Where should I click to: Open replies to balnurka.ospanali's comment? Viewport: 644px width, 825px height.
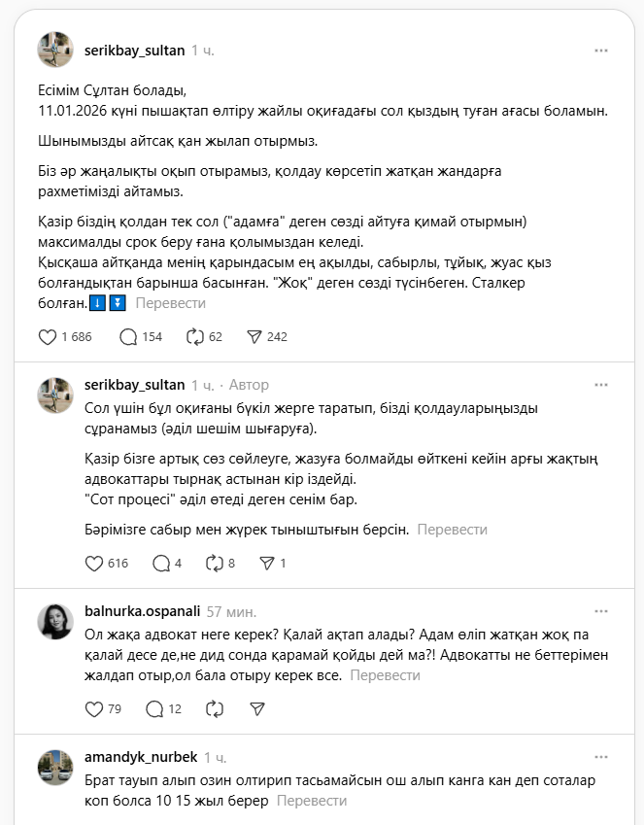(154, 709)
